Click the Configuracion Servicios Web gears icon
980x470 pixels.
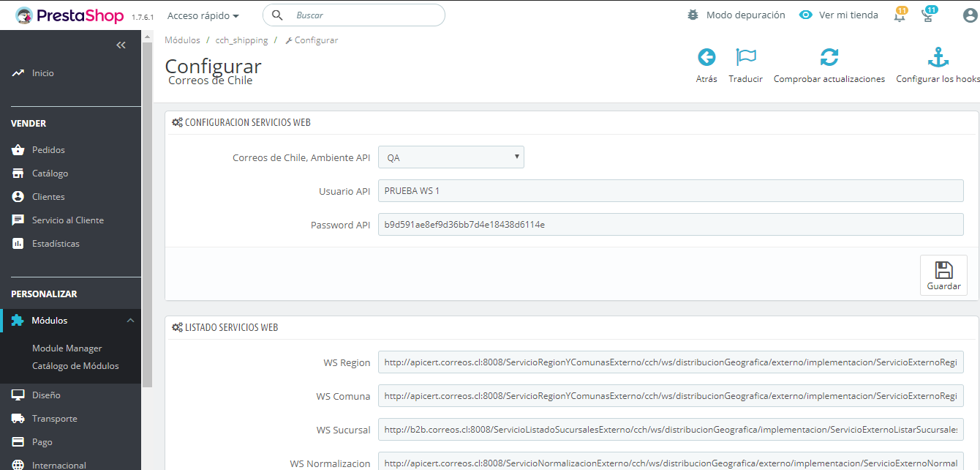pyautogui.click(x=177, y=122)
